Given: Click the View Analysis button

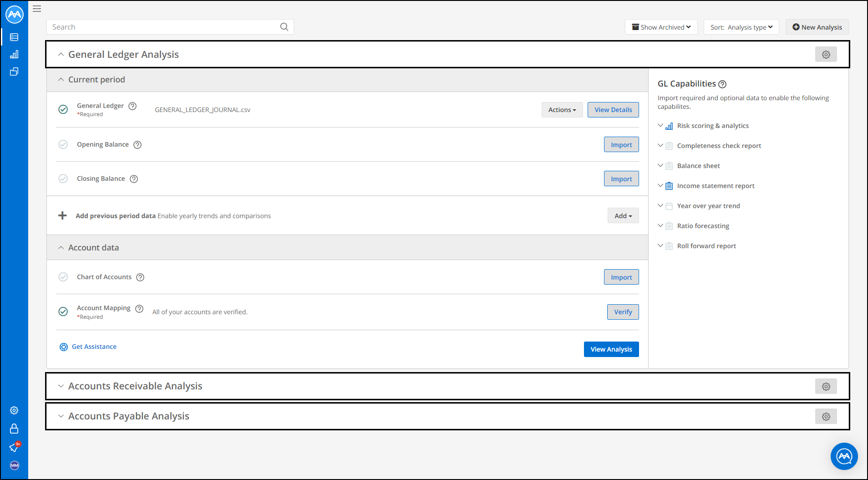Looking at the screenshot, I should (611, 349).
